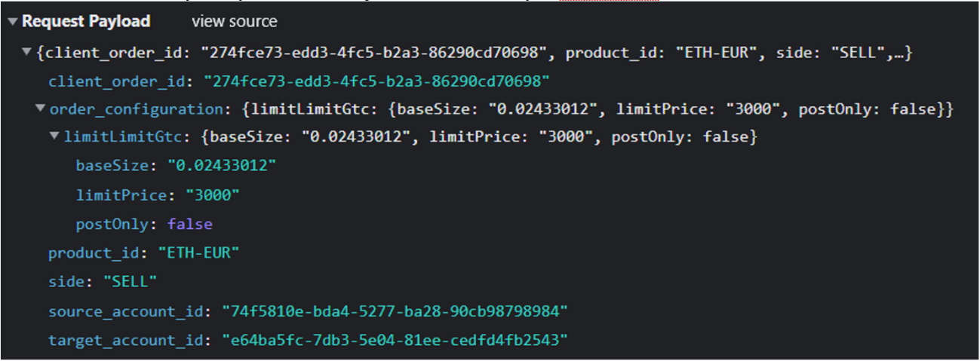Collapse the Request Payload section
Viewport: 980px width, 361px height.
12,22
